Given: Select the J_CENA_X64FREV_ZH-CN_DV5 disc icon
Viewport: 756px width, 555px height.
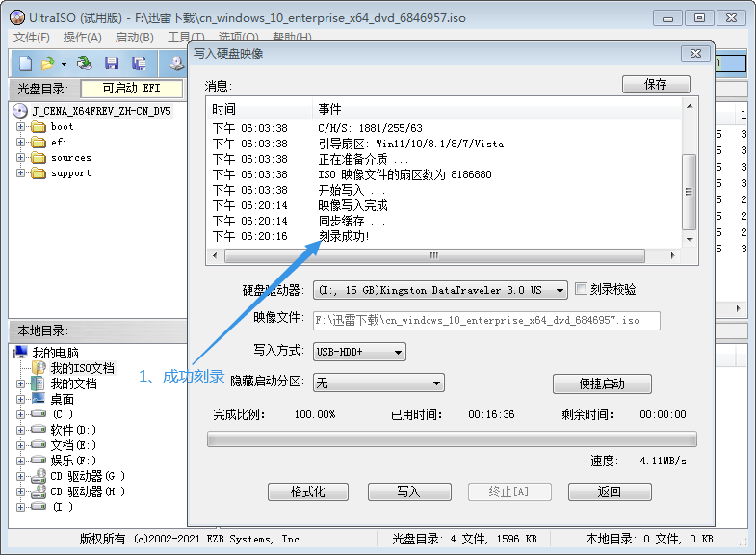Looking at the screenshot, I should click(x=20, y=112).
